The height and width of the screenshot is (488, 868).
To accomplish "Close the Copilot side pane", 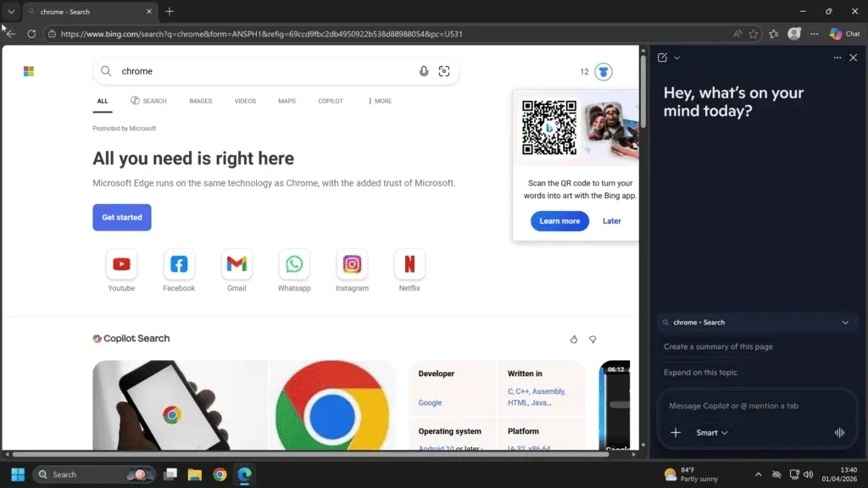I will [853, 58].
